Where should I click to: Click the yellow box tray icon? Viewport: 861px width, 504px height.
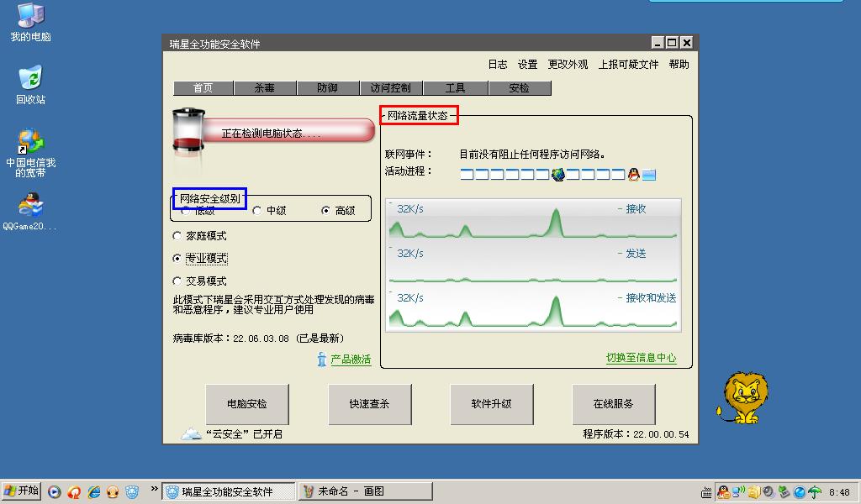(754, 492)
